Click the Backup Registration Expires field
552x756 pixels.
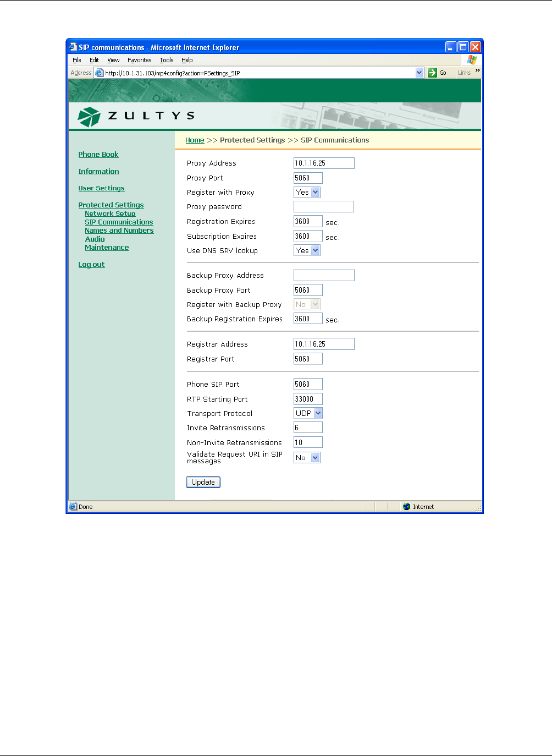point(308,319)
